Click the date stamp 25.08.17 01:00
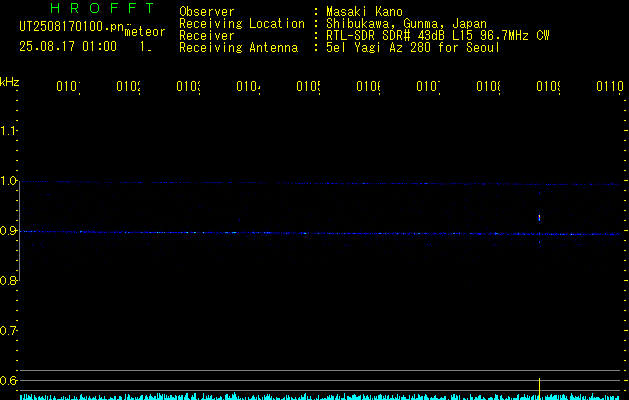Viewport: 629px width, 400px height. (x=68, y=46)
